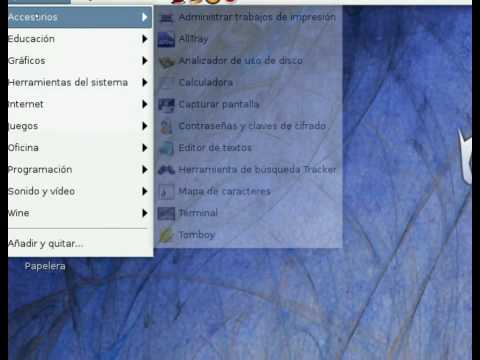Open the Herramientas del sistema category
This screenshot has height=360, width=480.
coord(80,82)
